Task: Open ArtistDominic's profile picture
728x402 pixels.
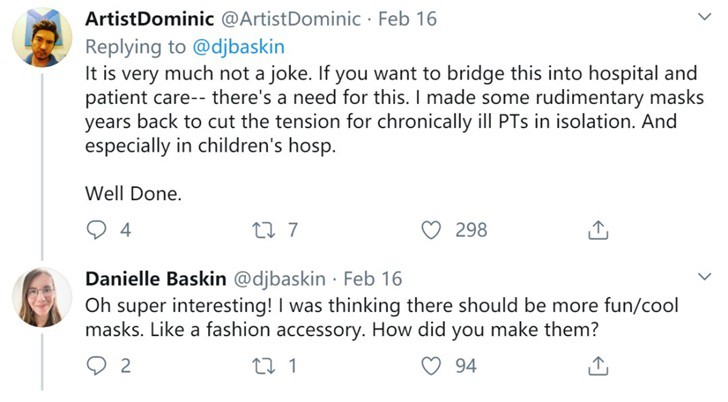Action: pyautogui.click(x=41, y=40)
